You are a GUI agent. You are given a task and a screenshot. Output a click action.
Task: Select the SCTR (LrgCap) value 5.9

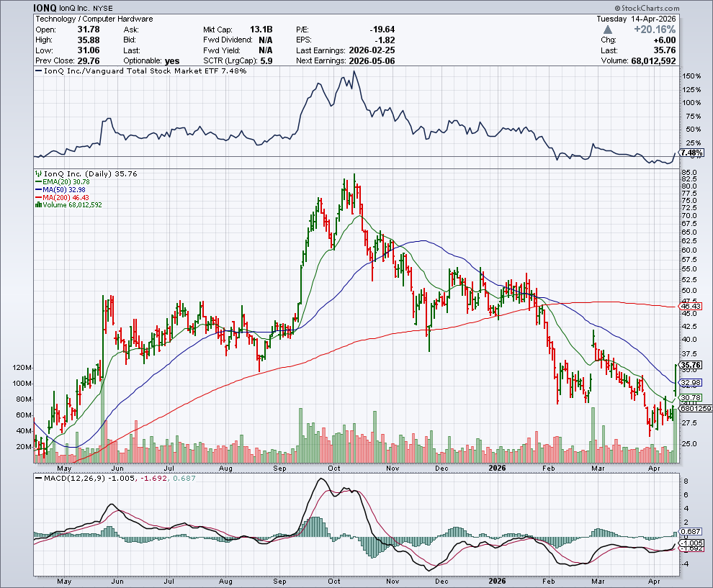267,61
